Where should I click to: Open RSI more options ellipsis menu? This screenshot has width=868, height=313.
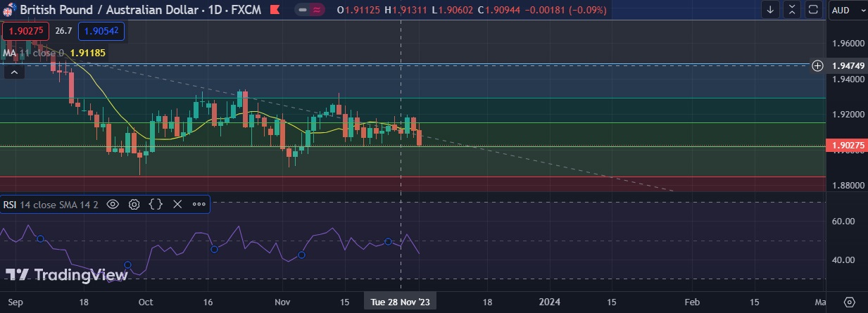tap(199, 205)
